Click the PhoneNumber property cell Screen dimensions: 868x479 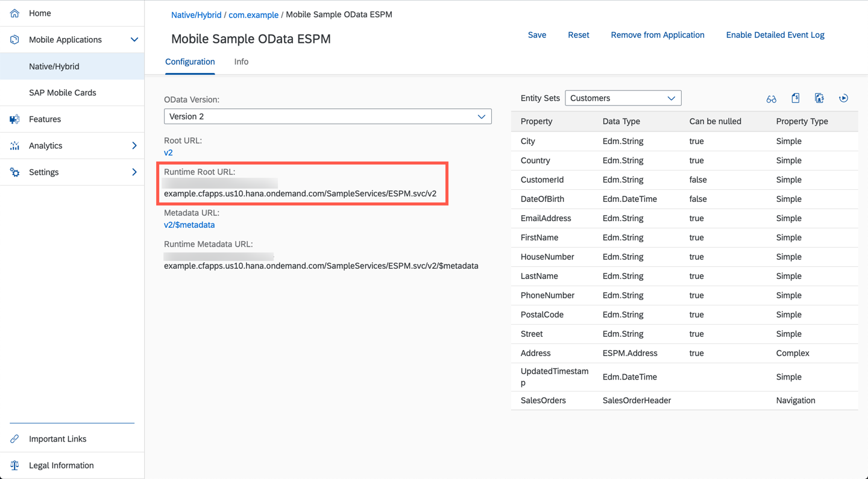(x=548, y=295)
